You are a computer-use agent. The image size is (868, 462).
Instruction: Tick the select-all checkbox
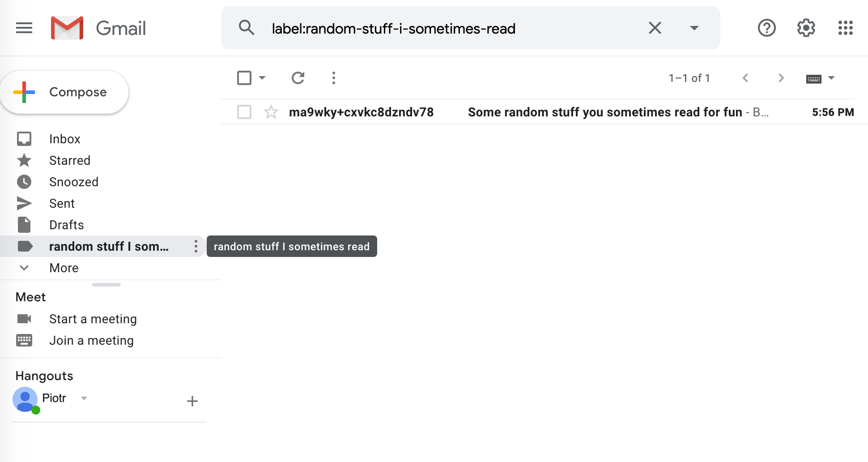pos(244,78)
